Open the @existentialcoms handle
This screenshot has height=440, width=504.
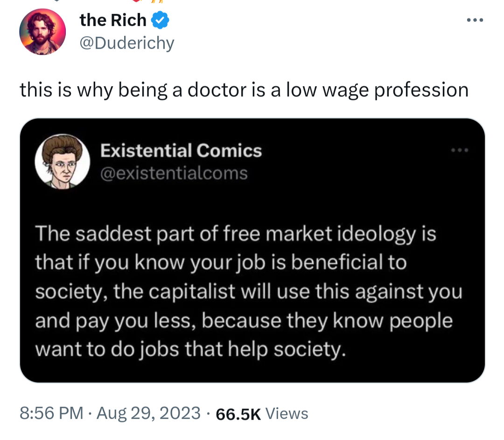pos(174,173)
